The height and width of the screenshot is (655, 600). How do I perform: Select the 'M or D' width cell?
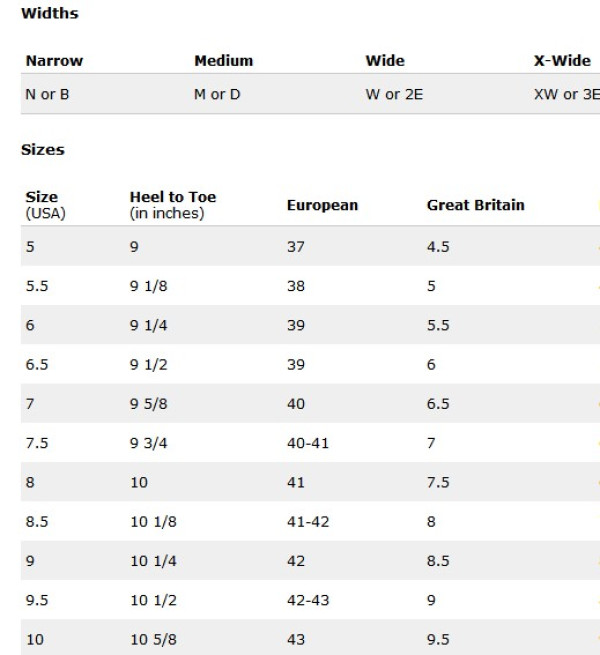(217, 94)
